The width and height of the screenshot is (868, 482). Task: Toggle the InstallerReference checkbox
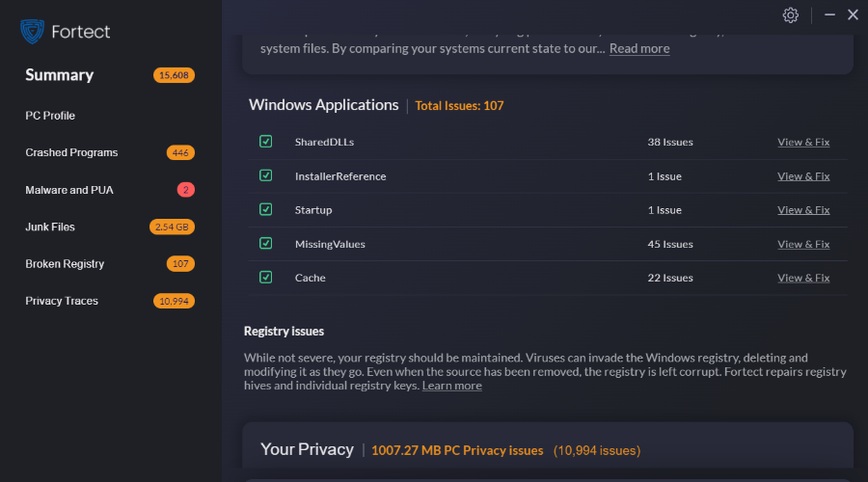point(266,175)
